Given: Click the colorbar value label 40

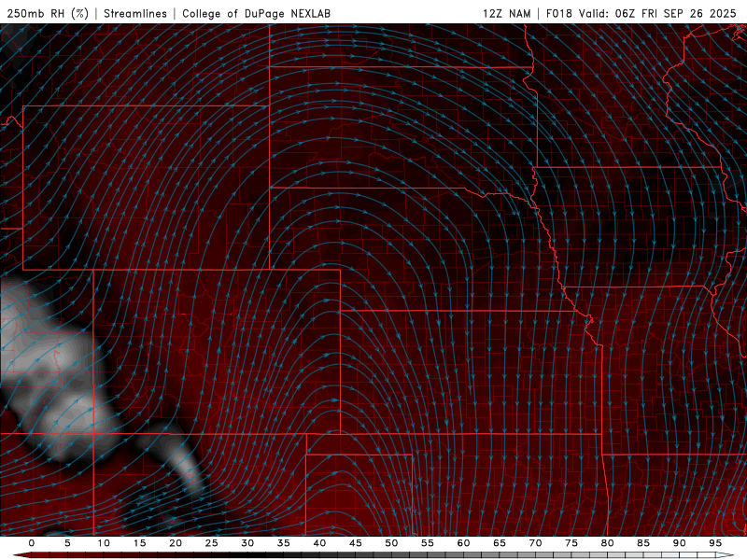Looking at the screenshot, I should click(x=319, y=543).
